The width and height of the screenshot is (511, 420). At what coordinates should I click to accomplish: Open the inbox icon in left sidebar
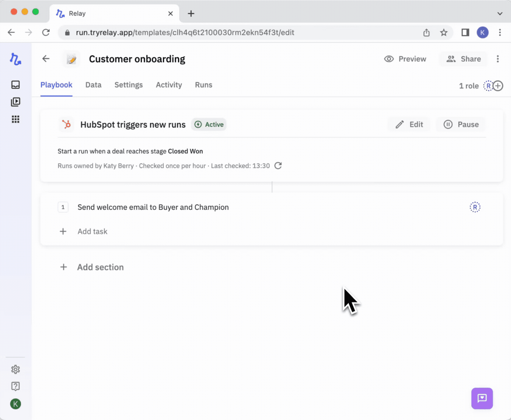[15, 85]
